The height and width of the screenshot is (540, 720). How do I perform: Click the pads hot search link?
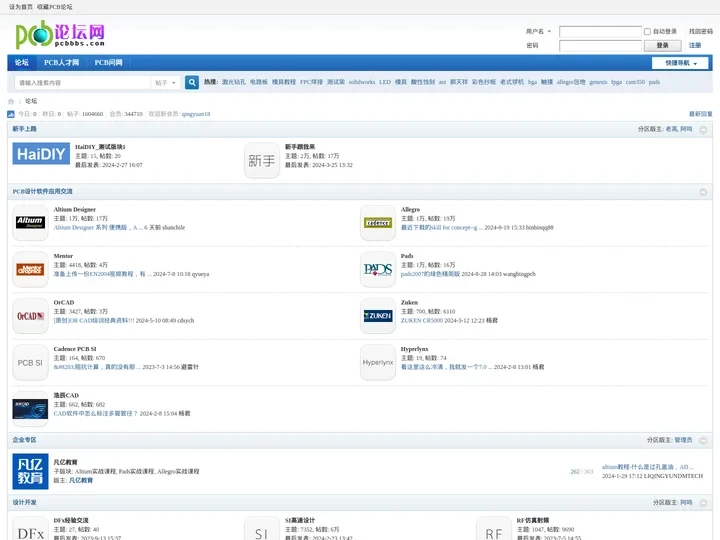coord(654,82)
